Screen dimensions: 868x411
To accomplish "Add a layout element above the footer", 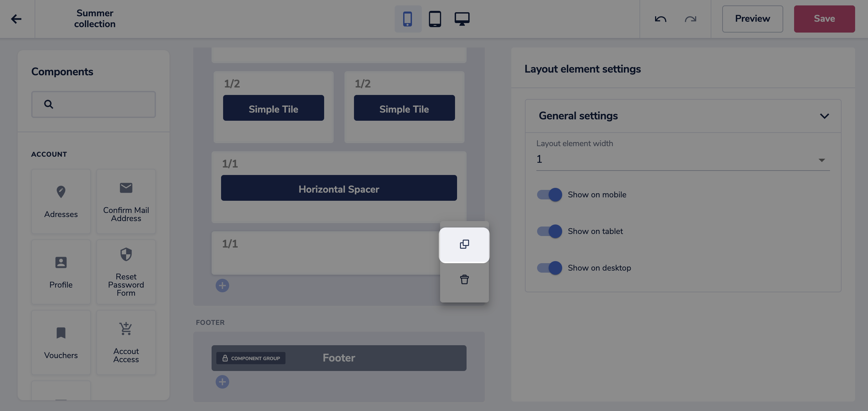I will pyautogui.click(x=222, y=286).
